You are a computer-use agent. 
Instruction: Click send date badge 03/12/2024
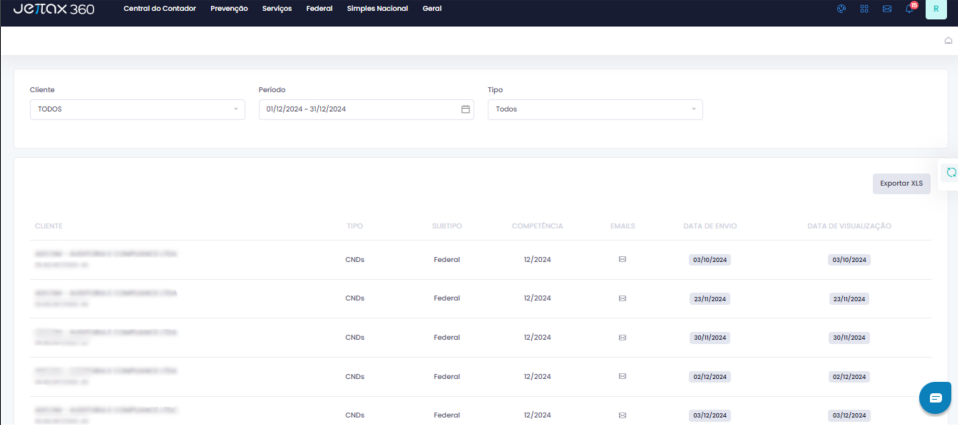point(709,415)
